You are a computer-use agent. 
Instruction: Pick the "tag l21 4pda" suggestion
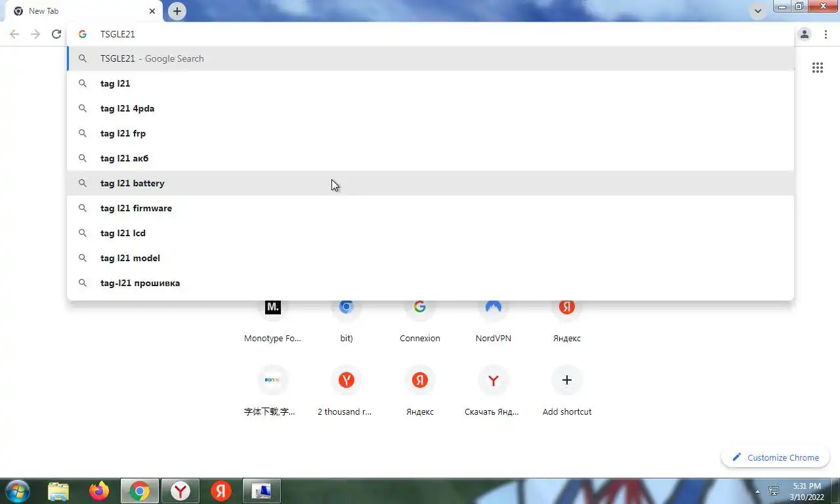coord(430,108)
